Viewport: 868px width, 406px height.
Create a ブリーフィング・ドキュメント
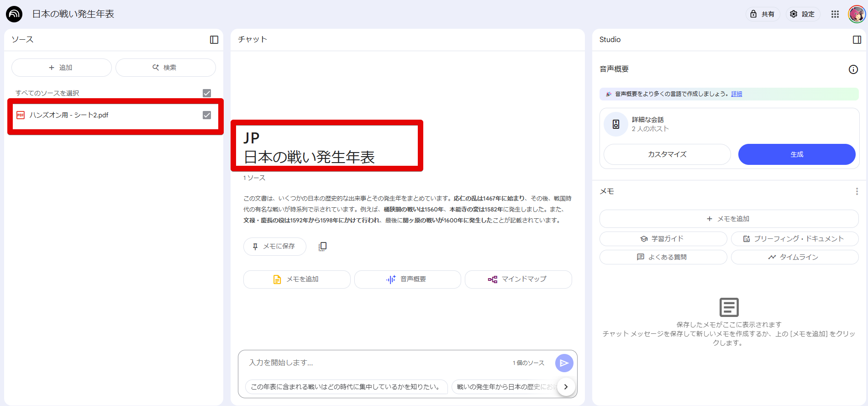pyautogui.click(x=794, y=239)
